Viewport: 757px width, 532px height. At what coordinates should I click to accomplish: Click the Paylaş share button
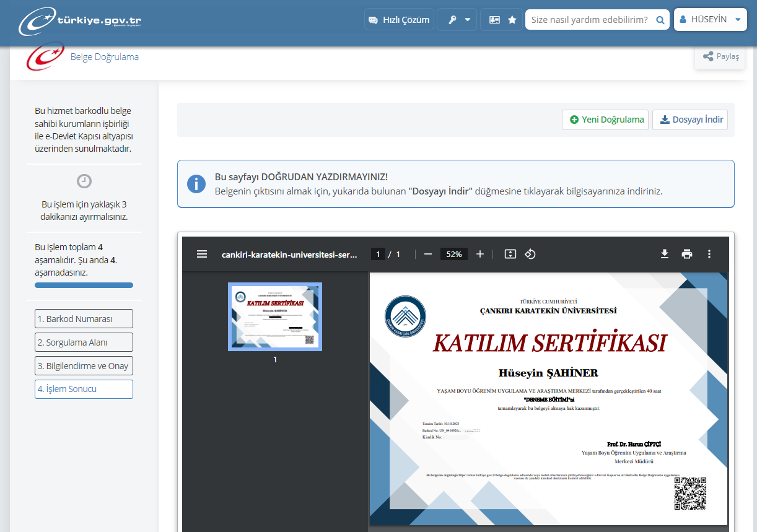pyautogui.click(x=720, y=56)
